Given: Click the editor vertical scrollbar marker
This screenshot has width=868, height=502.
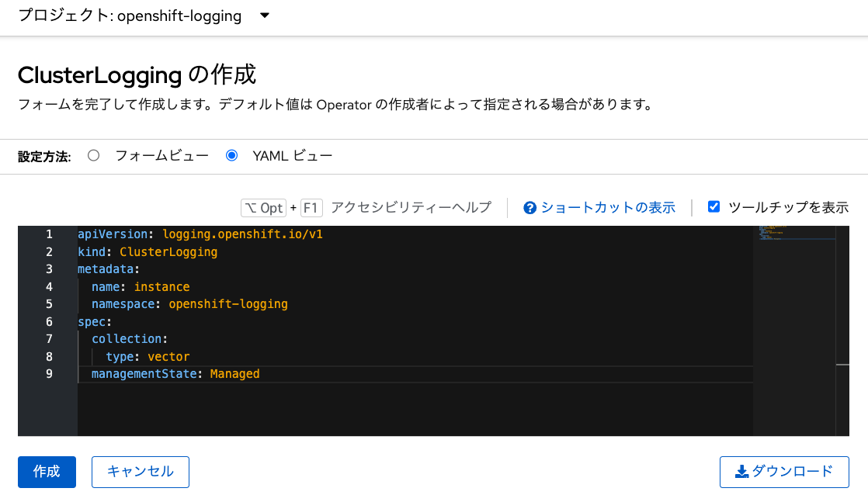Looking at the screenshot, I should click(x=842, y=365).
